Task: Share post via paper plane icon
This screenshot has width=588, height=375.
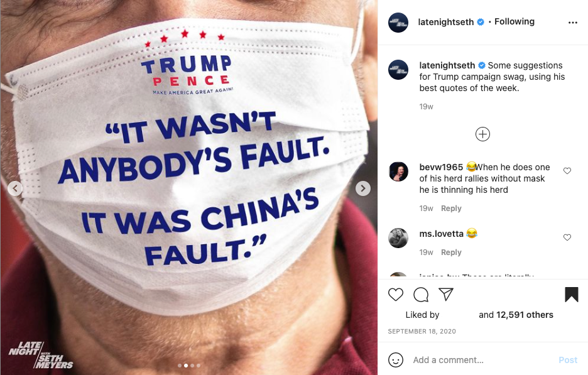Action: tap(446, 295)
